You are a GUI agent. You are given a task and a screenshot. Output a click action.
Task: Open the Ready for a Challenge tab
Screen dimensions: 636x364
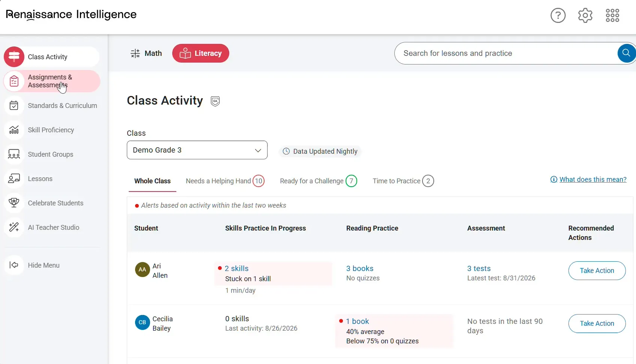coord(319,181)
